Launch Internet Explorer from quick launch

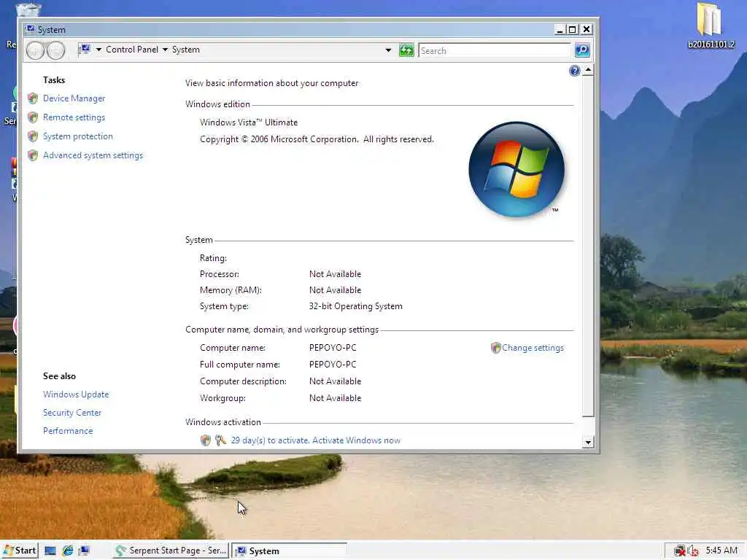coord(68,551)
